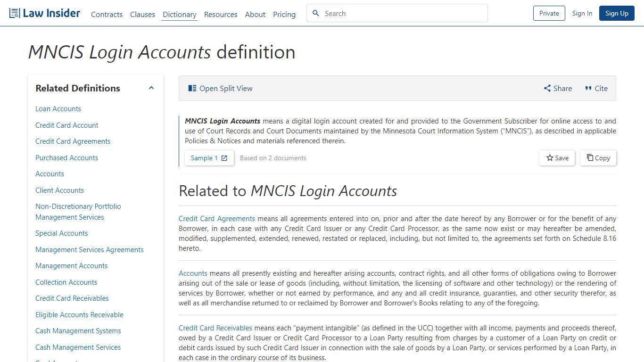
Task: Click the Cite label
Action: [x=601, y=88]
